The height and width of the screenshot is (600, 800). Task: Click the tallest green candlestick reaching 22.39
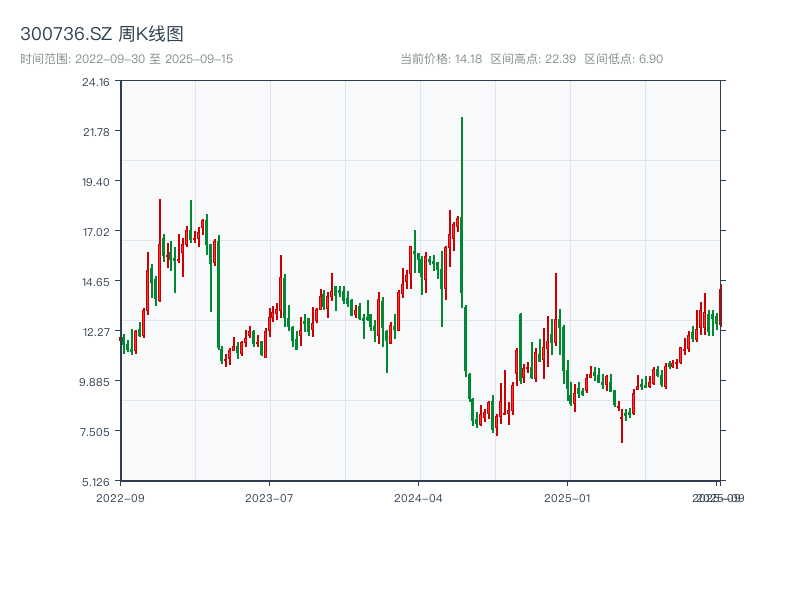click(x=462, y=212)
